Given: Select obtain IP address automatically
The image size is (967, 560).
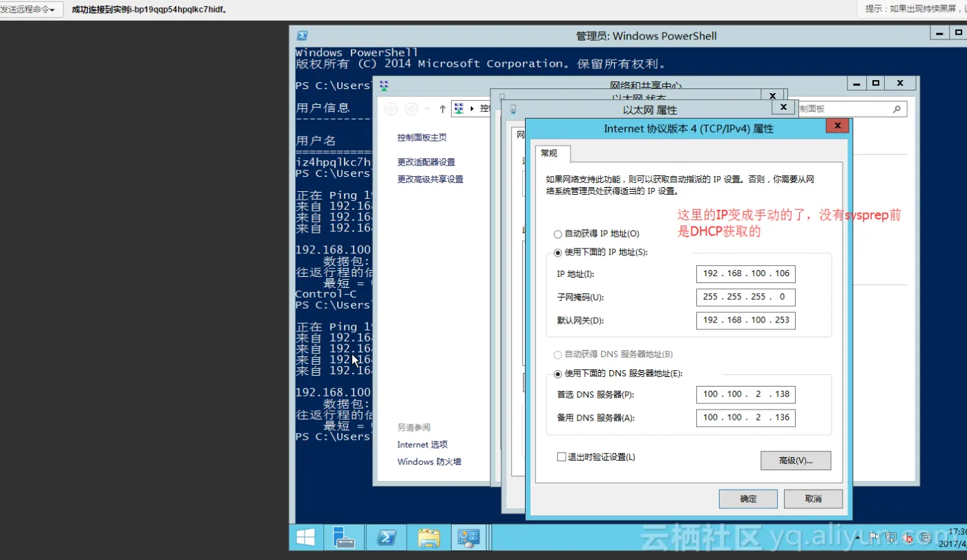Looking at the screenshot, I should pyautogui.click(x=558, y=234).
